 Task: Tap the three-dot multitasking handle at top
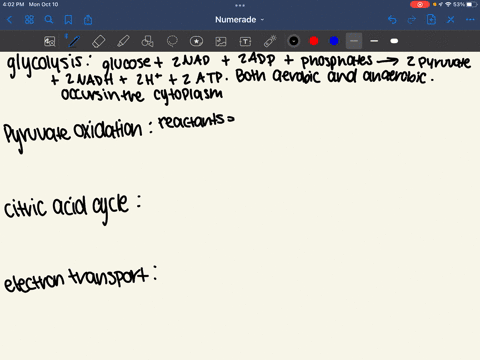(x=240, y=5)
